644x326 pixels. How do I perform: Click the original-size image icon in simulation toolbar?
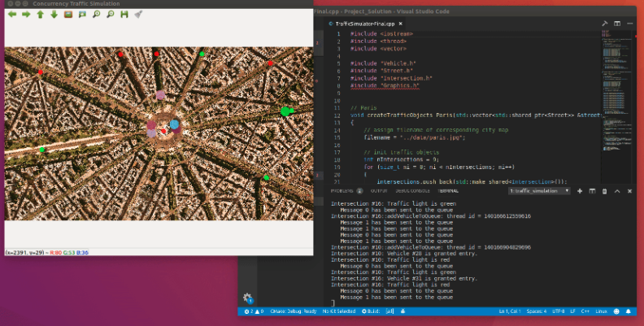point(68,15)
